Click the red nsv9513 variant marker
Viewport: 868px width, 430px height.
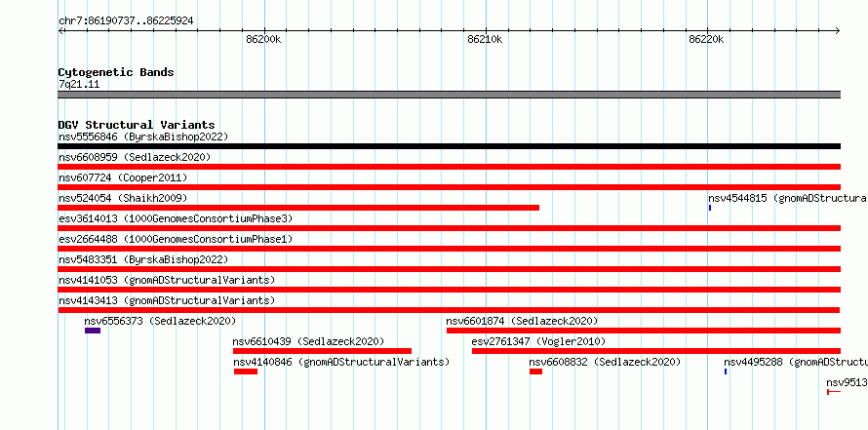tap(834, 392)
